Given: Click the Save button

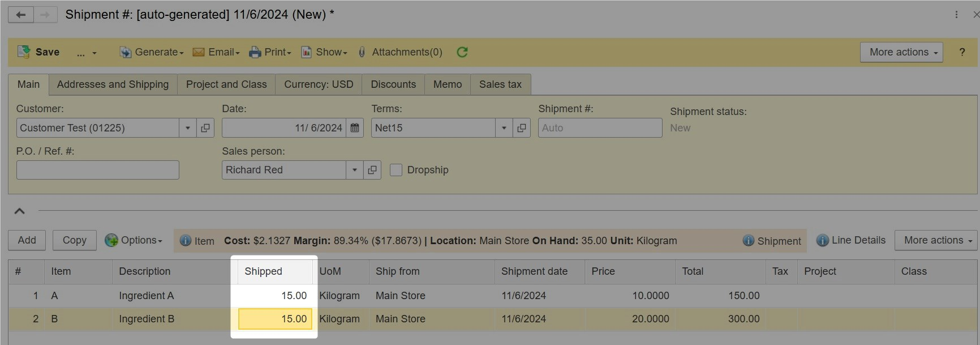Looking at the screenshot, I should (x=38, y=52).
